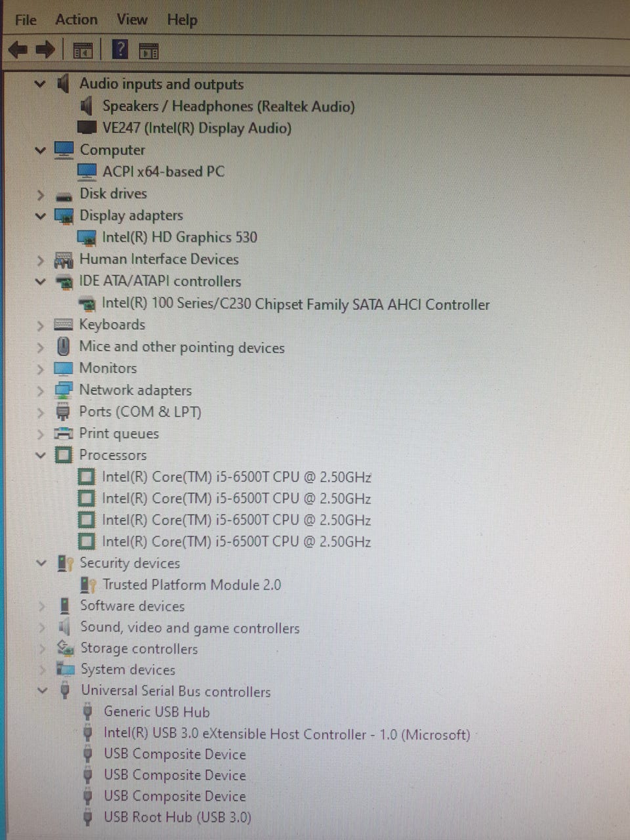This screenshot has width=630, height=840.
Task: Click the toolbar icon right of the Help icon
Action: click(149, 51)
